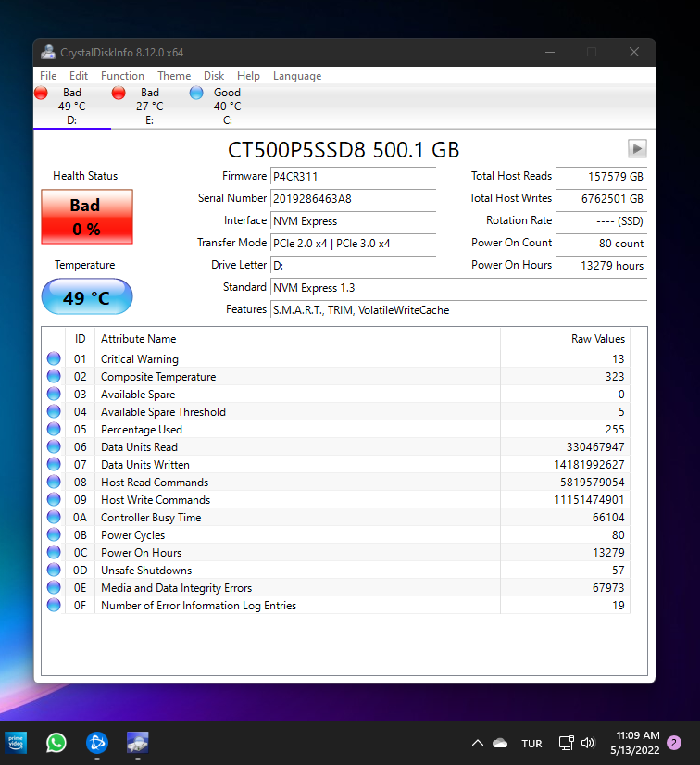700x765 pixels.
Task: Select the Unsafe Shutdowns attribute name
Action: (146, 570)
